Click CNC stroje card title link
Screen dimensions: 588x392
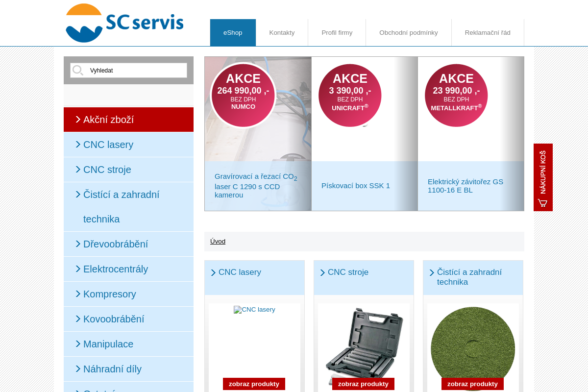(348, 272)
